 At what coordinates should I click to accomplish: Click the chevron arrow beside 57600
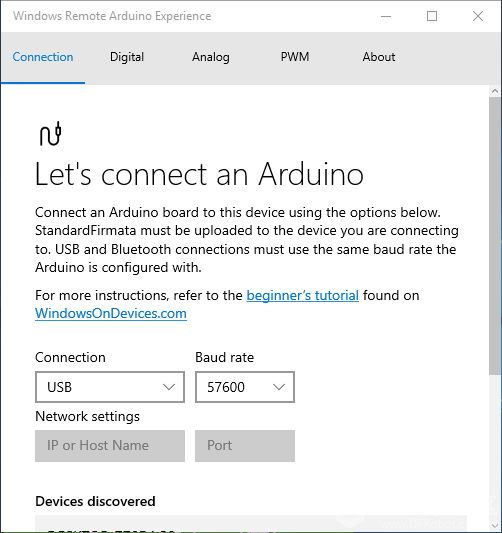tap(279, 387)
